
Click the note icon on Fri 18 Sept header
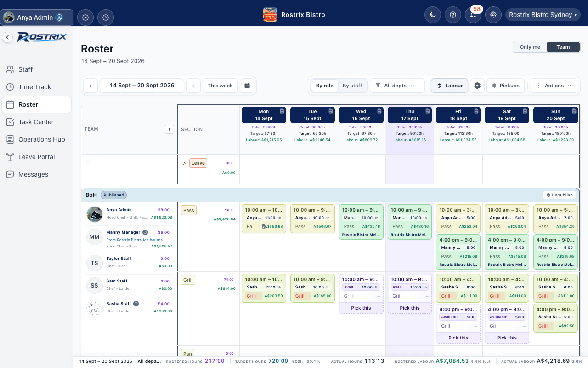click(x=477, y=111)
